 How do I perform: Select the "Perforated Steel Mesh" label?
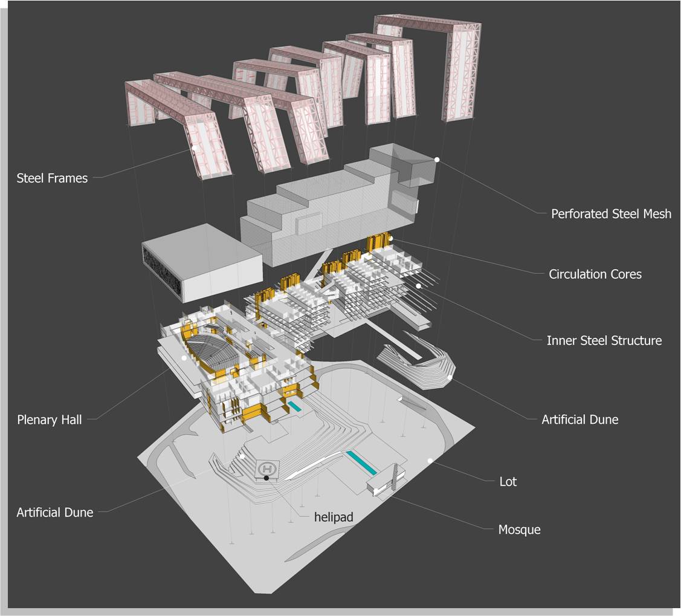point(611,213)
